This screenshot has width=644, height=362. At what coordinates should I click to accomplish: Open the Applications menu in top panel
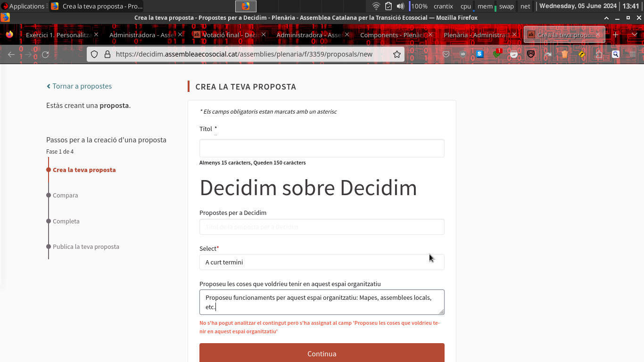pyautogui.click(x=23, y=6)
